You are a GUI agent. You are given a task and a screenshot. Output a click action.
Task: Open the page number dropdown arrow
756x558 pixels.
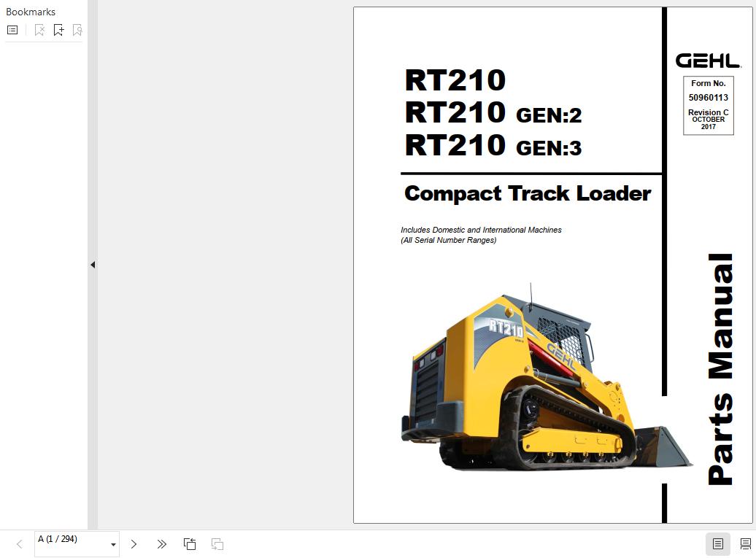tap(113, 545)
